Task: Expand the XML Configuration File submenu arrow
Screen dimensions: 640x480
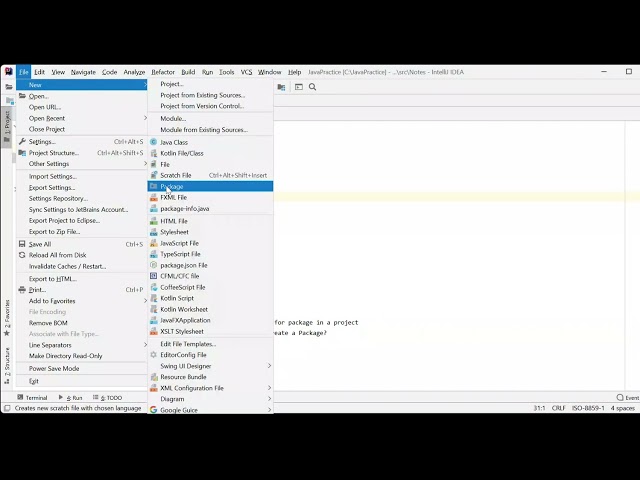Action: pyautogui.click(x=269, y=387)
